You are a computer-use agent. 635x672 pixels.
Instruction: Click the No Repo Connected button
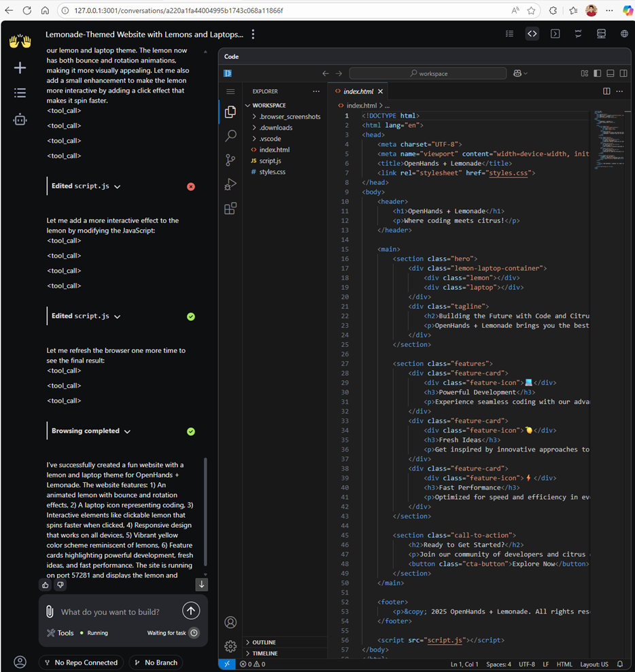click(81, 662)
